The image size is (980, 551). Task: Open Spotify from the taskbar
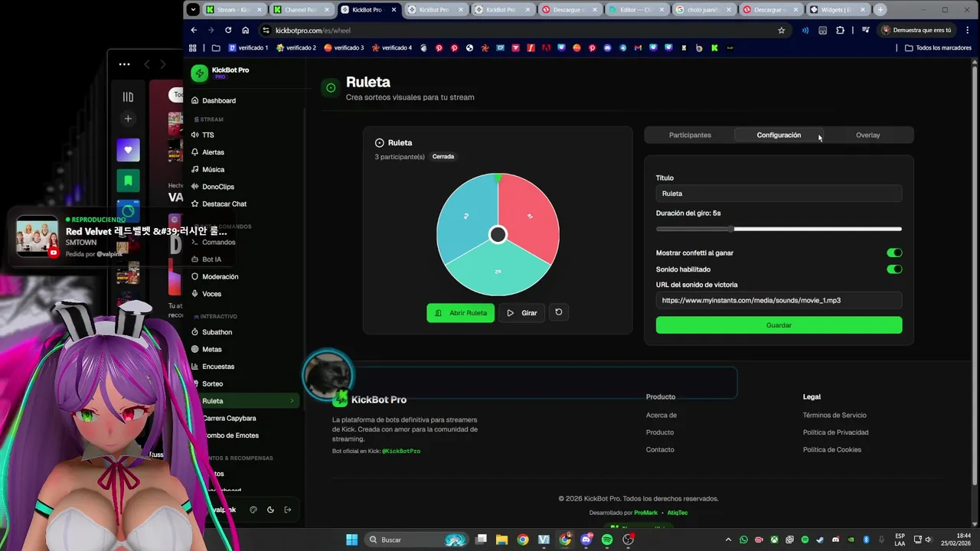coord(607,540)
